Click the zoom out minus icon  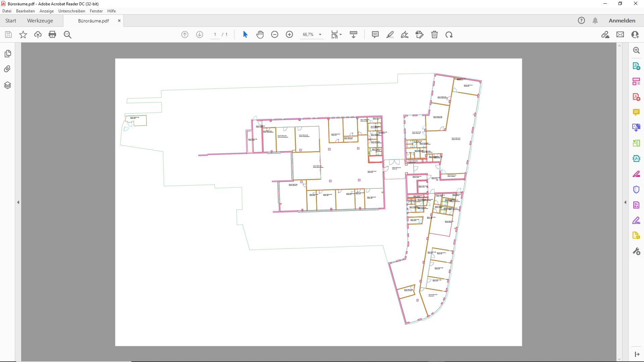[275, 35]
